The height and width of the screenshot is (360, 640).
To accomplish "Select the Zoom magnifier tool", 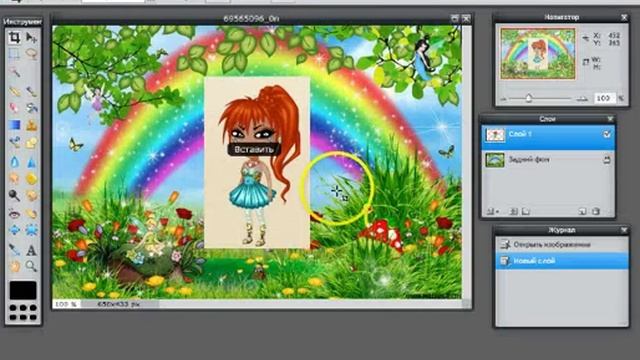I will tap(31, 267).
